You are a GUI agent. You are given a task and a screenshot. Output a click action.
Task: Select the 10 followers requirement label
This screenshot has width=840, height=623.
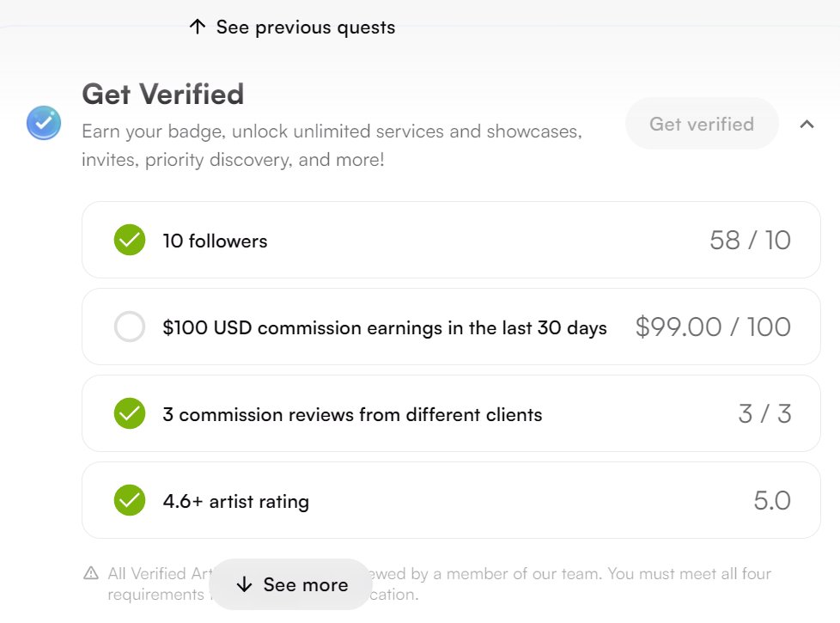coord(215,241)
